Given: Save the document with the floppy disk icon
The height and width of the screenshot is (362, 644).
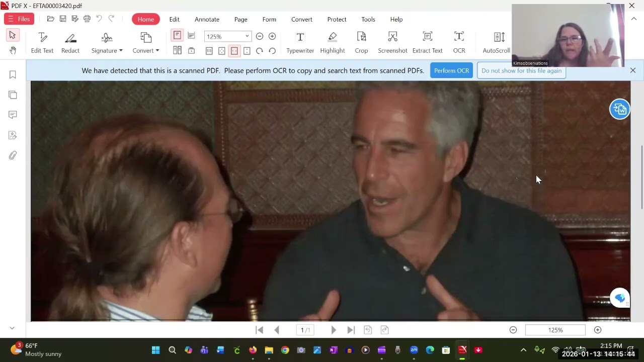Looking at the screenshot, I should coord(63,19).
